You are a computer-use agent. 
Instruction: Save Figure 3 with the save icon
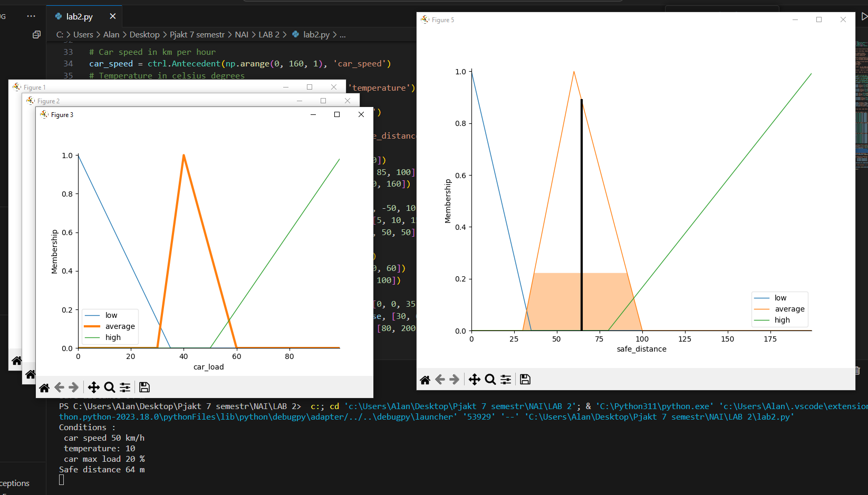click(x=144, y=387)
